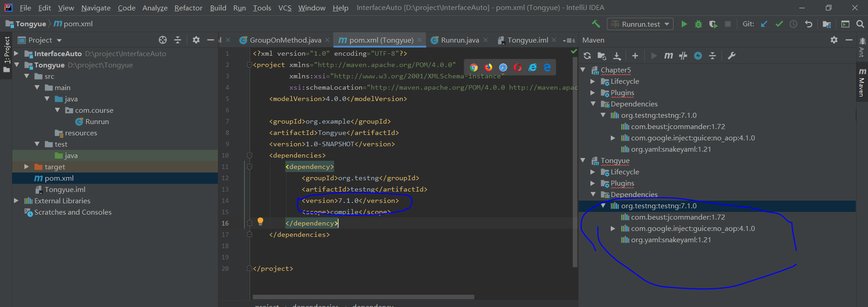The width and height of the screenshot is (868, 307).
Task: Collapse the Chapter5 Maven project node
Action: click(x=583, y=70)
